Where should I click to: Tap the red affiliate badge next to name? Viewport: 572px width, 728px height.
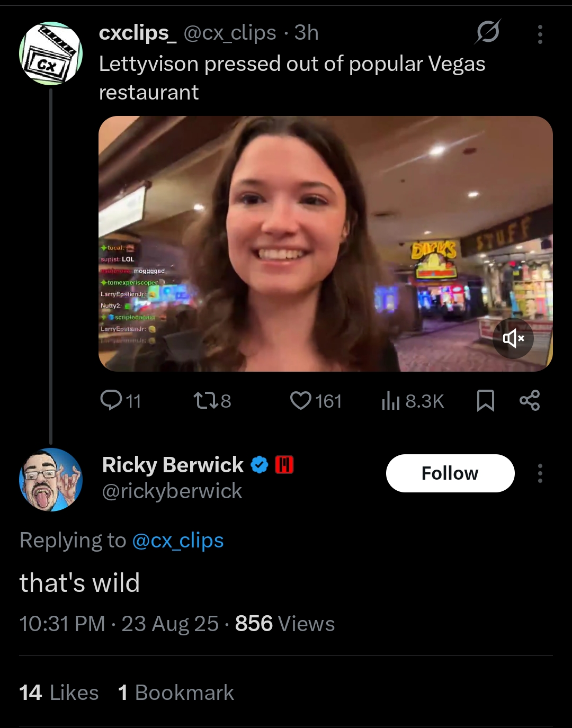pyautogui.click(x=284, y=465)
